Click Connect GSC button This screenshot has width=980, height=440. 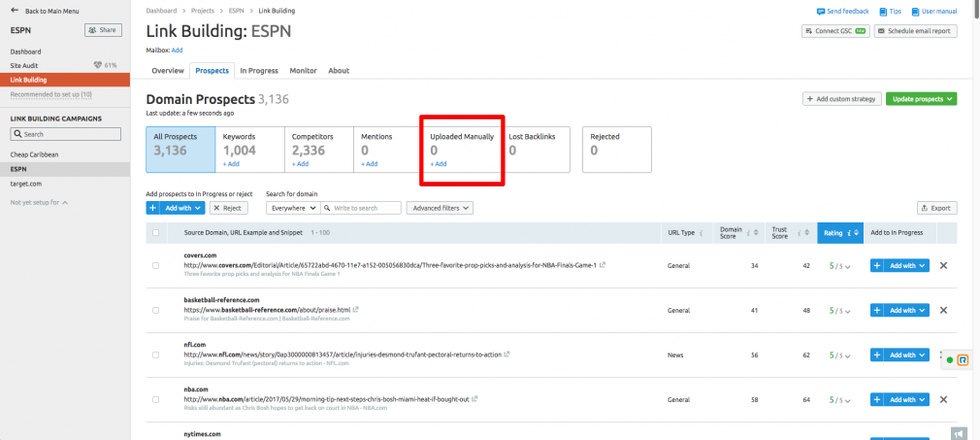(x=836, y=31)
